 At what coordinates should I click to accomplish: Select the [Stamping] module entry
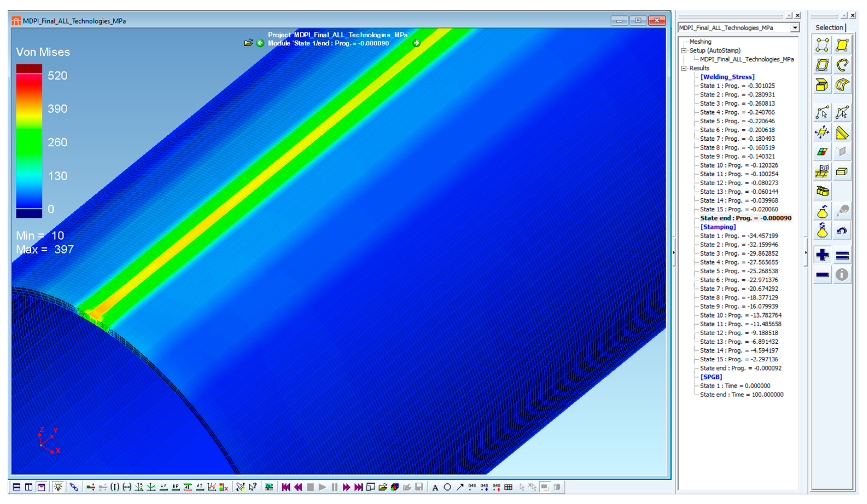coord(718,227)
